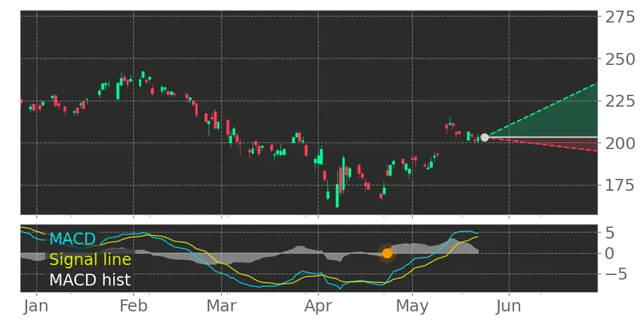This screenshot has height=322, width=644.
Task: Click the Feb month axis label
Action: pos(133,306)
